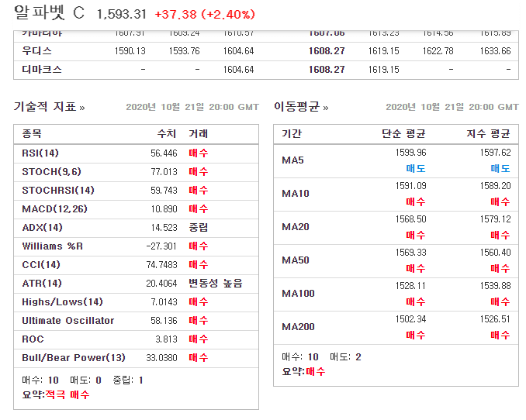526x420 pixels.
Task: Click the 매도 signal under 1597.62
Action: point(500,168)
